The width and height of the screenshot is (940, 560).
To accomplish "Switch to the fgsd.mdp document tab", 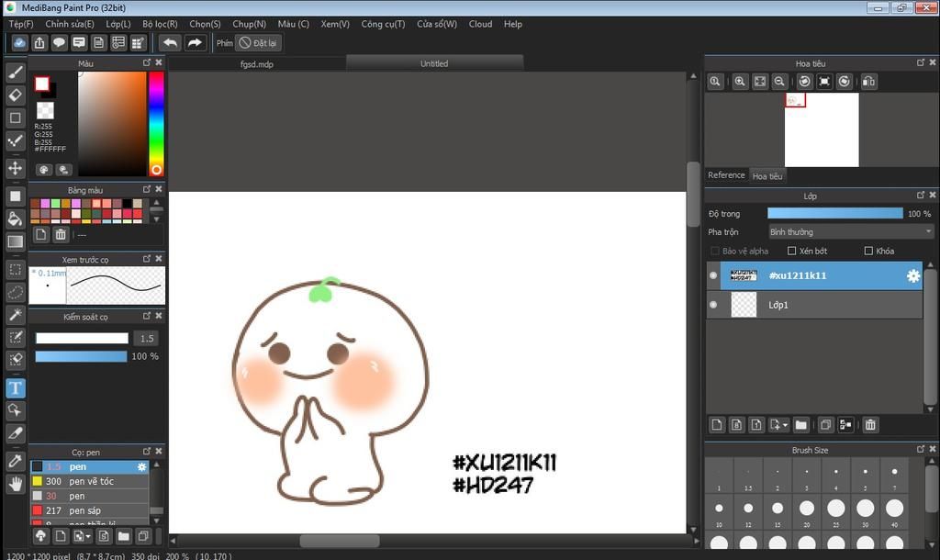I will [x=257, y=63].
